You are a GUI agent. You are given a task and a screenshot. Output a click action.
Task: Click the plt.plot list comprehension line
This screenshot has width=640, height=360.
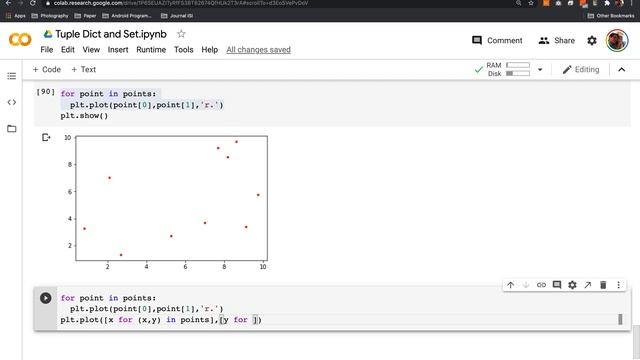161,320
